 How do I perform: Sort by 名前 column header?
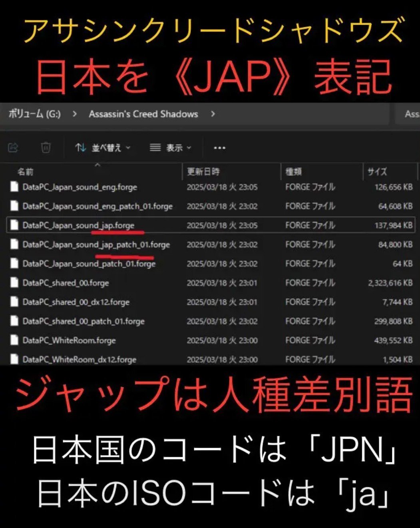pyautogui.click(x=25, y=172)
